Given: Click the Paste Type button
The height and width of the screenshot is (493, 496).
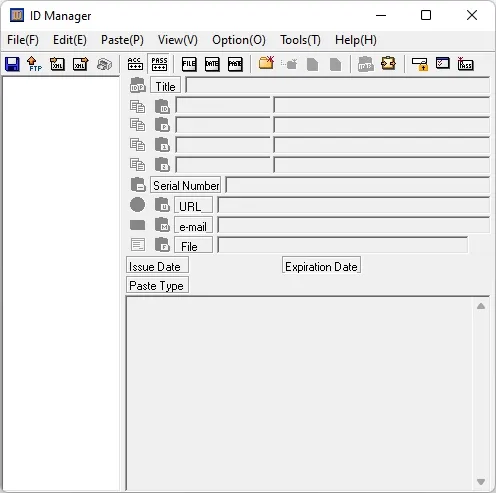Looking at the screenshot, I should click(x=157, y=286).
